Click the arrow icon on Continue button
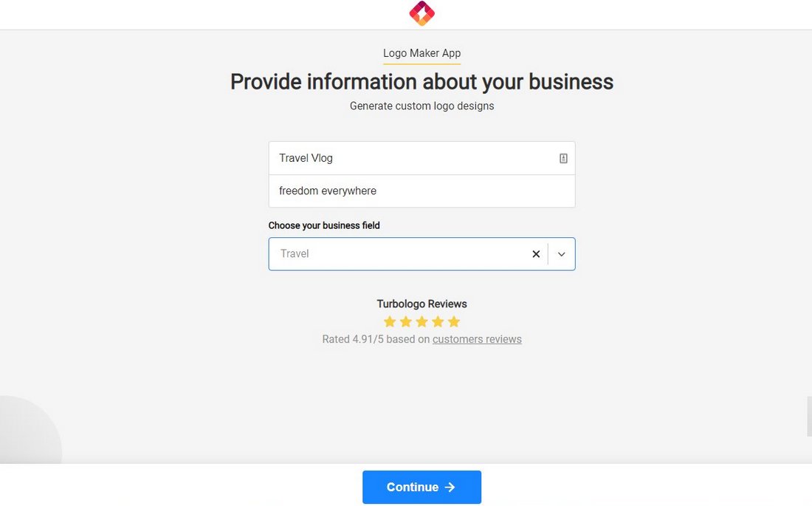The width and height of the screenshot is (812, 506). [450, 488]
